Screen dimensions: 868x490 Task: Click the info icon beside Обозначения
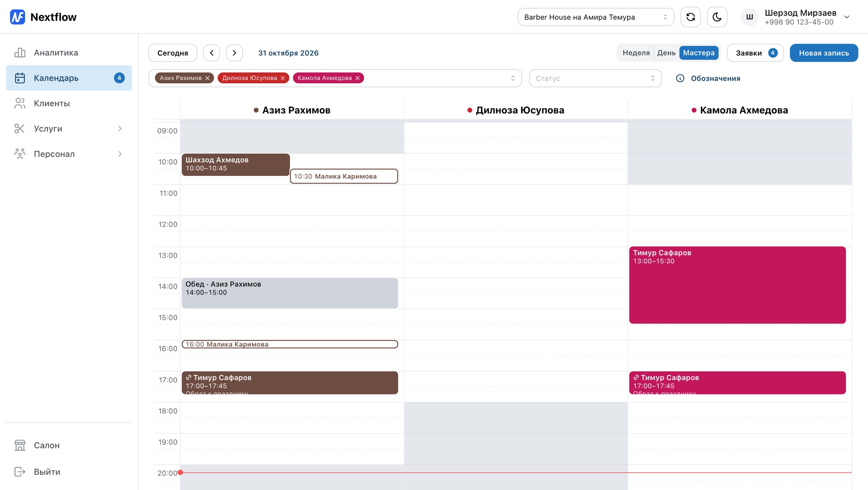pos(680,78)
